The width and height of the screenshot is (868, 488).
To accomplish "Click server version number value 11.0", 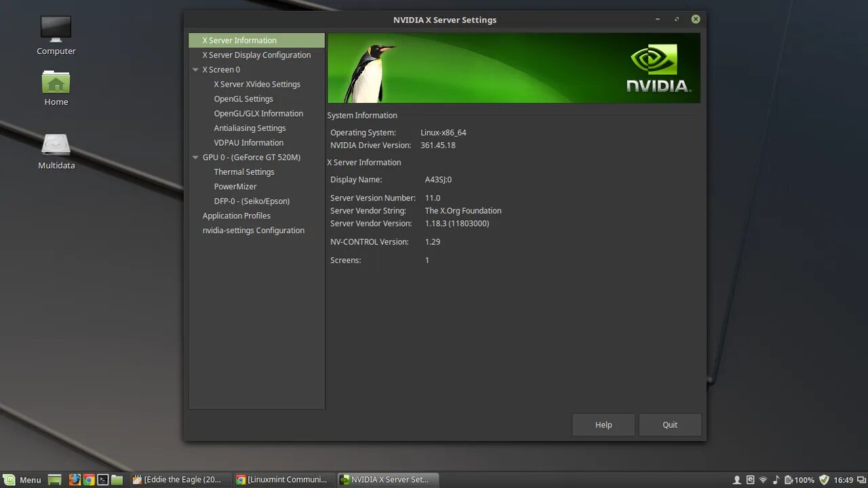I will pyautogui.click(x=433, y=198).
